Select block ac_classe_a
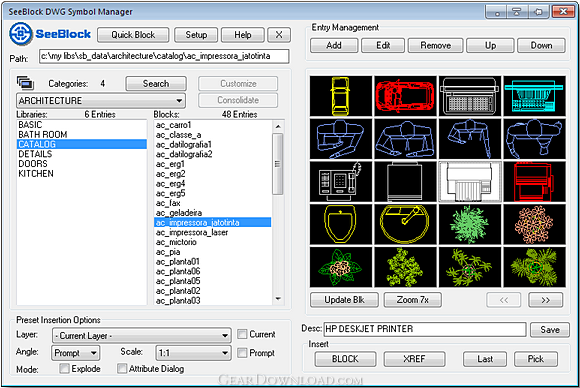This screenshot has width=580, height=388. [213, 135]
